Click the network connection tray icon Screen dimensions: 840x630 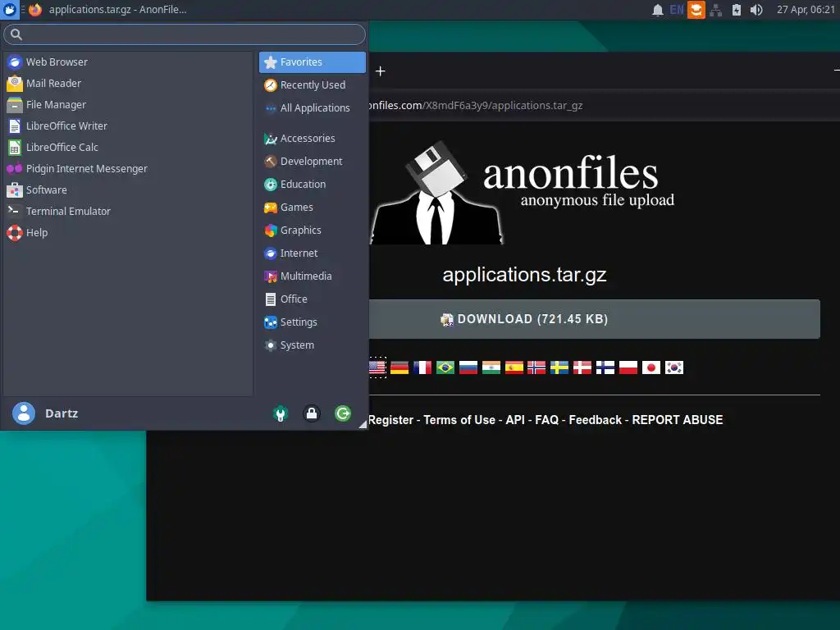coord(715,10)
